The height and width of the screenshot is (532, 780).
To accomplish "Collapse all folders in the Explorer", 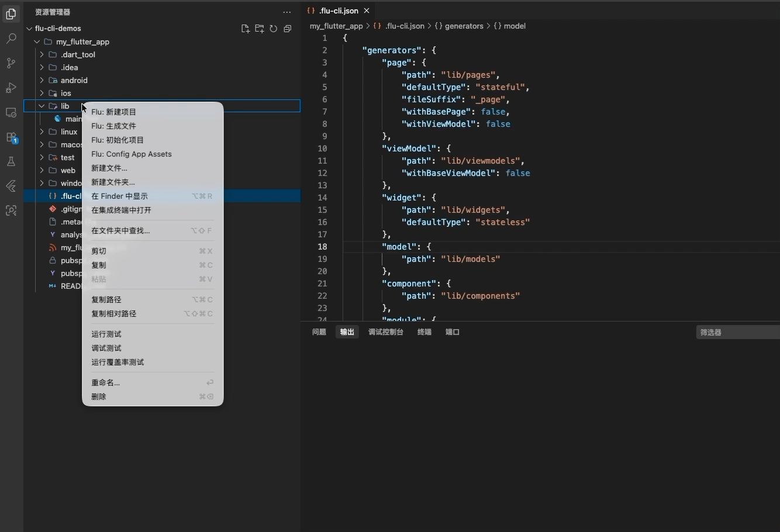I will pos(288,28).
